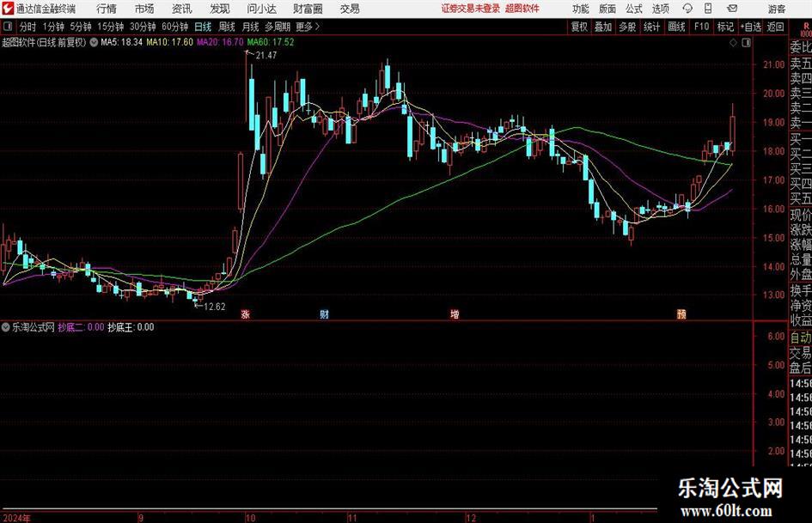The image size is (812, 523).
Task: Open the mobile phone icon
Action: click(708, 9)
